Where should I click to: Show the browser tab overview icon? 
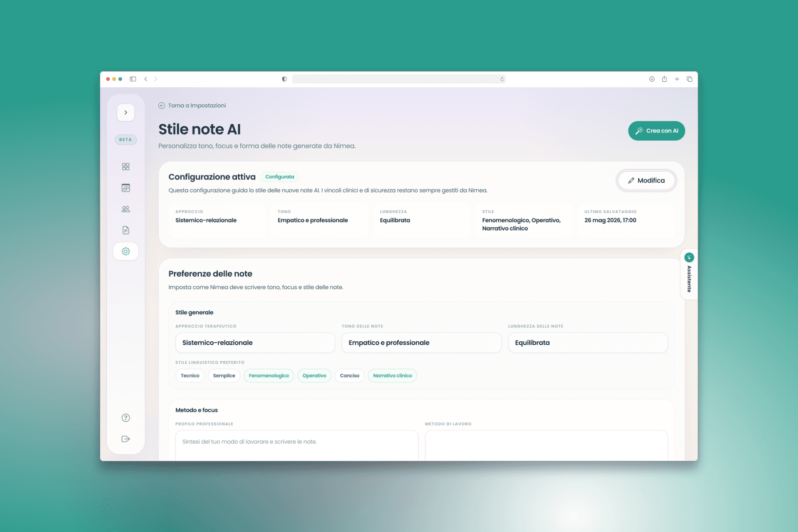click(689, 79)
